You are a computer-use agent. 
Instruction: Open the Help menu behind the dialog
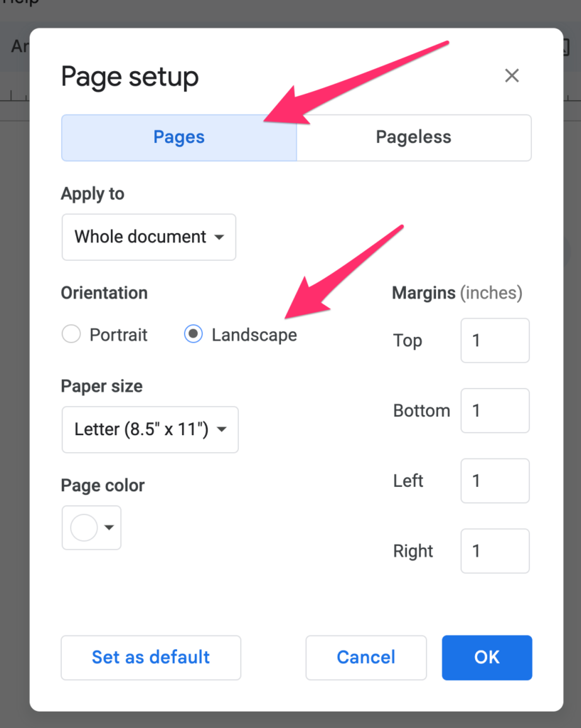[x=21, y=3]
